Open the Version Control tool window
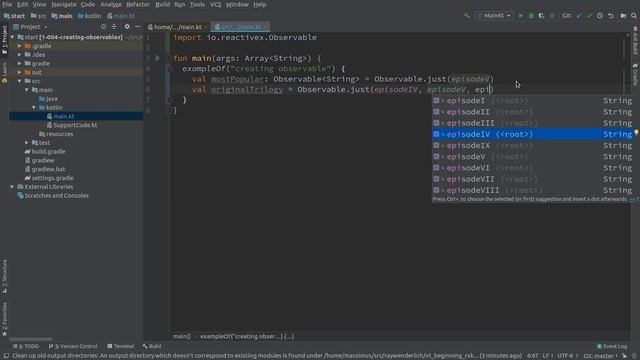This screenshot has height=360, width=640. tap(73, 346)
